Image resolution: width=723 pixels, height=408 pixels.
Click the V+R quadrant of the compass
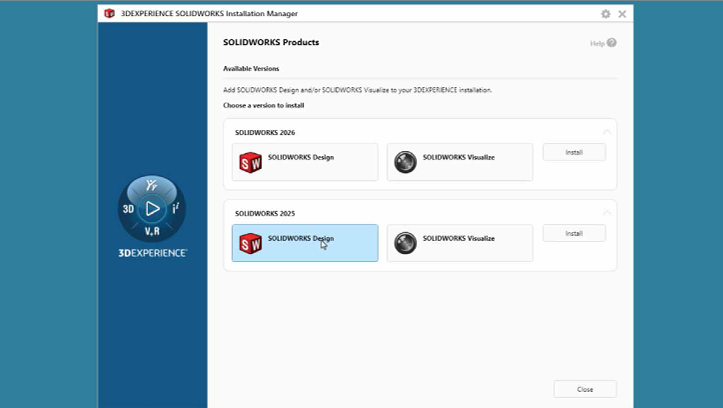[x=152, y=231]
